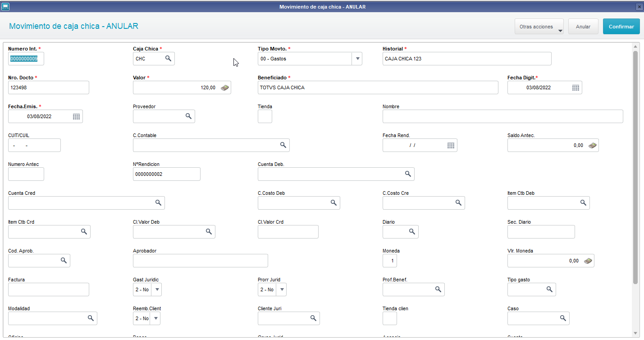Open calendar icon for Fecha Rend.
The image size is (644, 340).
pos(451,145)
